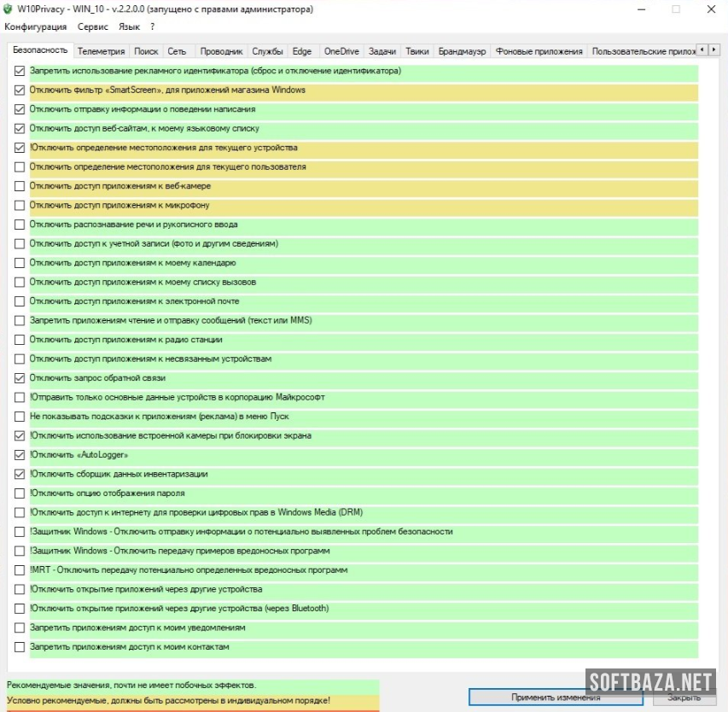The height and width of the screenshot is (712, 728).
Task: Open the Сервис menu
Action: tap(92, 26)
